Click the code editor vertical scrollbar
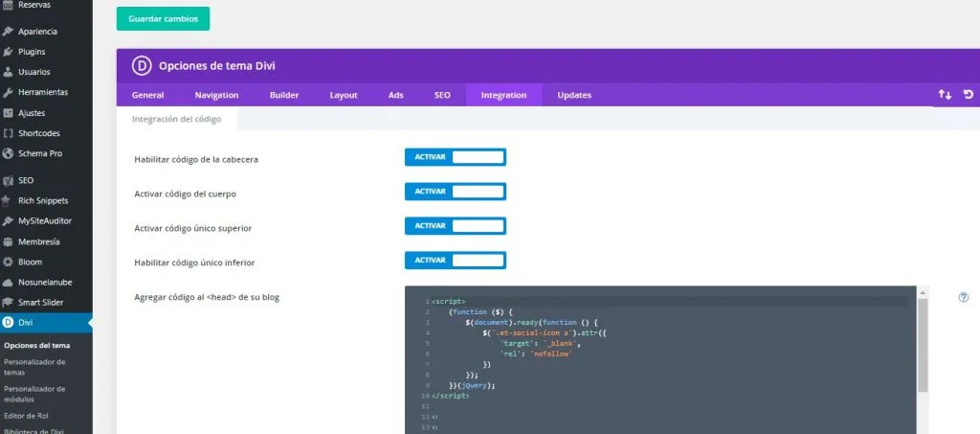Image resolution: width=980 pixels, height=434 pixels. coord(923,345)
